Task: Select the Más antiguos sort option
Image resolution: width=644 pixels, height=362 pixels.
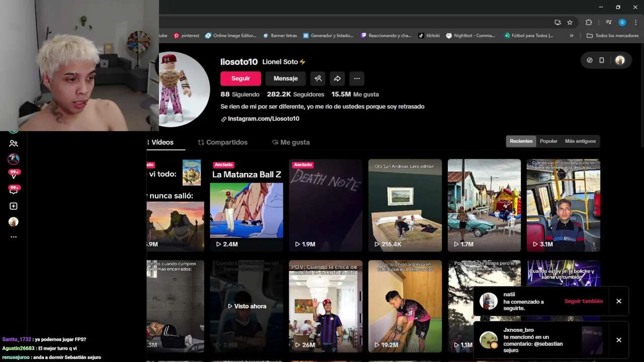Action: click(580, 141)
